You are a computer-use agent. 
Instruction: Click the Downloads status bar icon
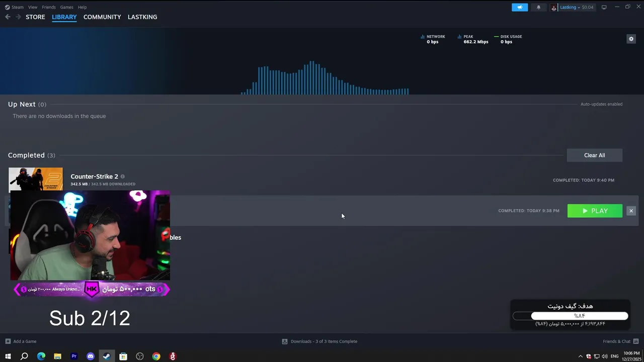tap(285, 341)
